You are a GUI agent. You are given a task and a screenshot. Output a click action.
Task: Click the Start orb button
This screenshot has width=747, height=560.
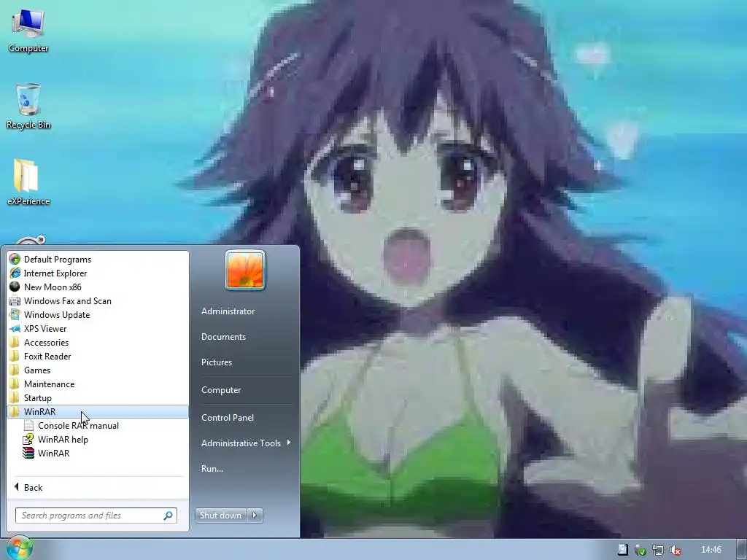19,548
